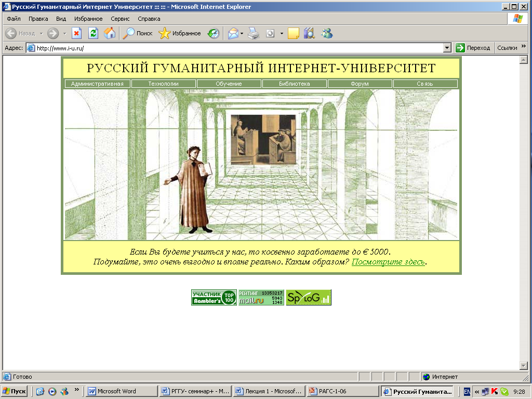Expand the Edit button dropdown arrow

coord(281,34)
